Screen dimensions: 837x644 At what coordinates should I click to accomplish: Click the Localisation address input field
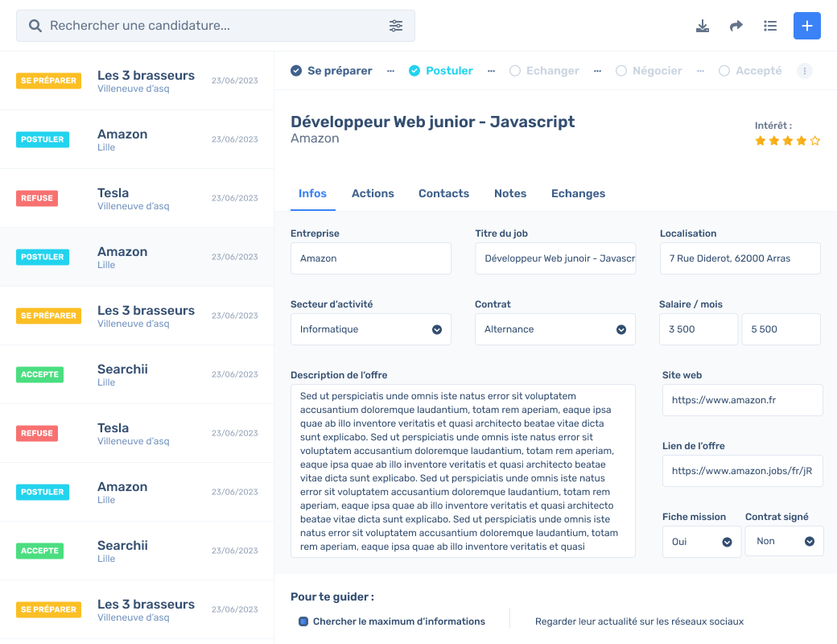point(740,258)
